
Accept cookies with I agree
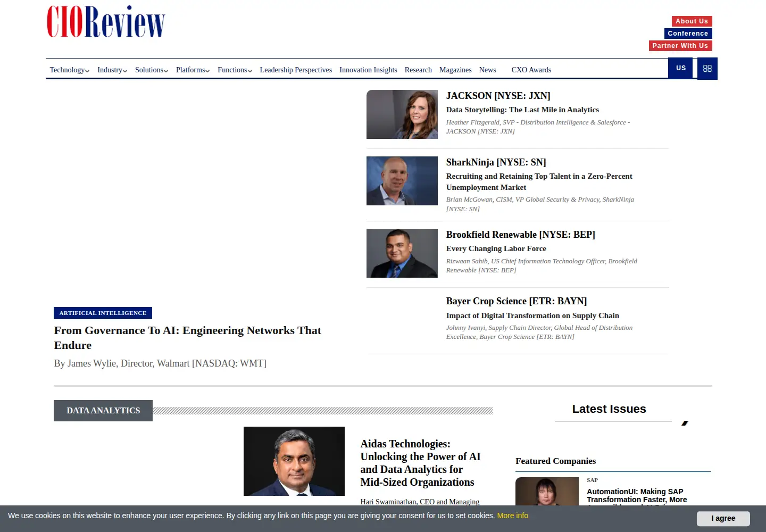723,518
